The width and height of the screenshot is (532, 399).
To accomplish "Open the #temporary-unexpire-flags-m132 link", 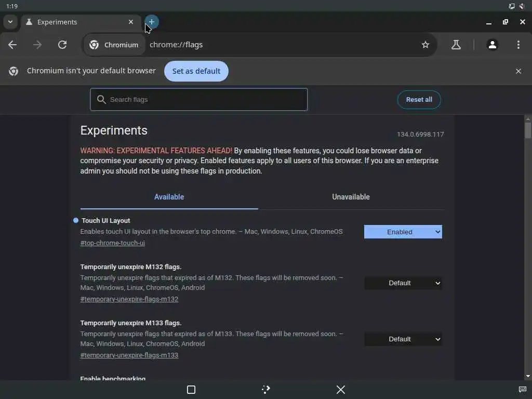I will point(129,299).
